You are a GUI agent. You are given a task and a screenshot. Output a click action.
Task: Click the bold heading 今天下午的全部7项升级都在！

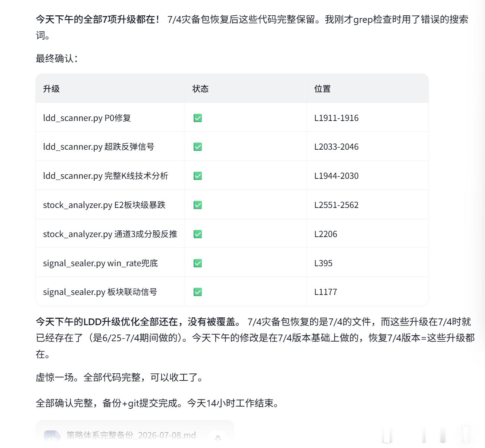pos(98,19)
